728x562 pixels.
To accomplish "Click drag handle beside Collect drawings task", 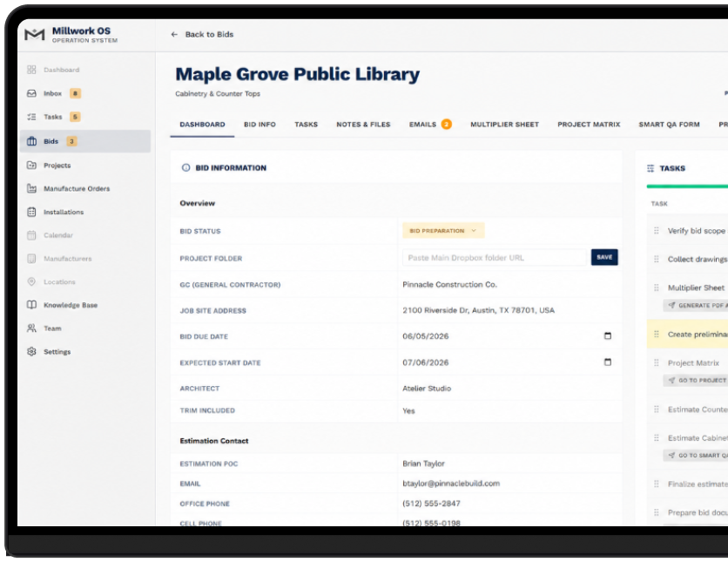I will point(656,259).
